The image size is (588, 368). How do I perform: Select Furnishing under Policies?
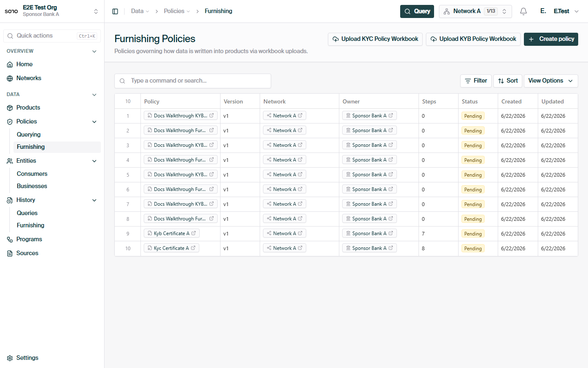coord(57,147)
